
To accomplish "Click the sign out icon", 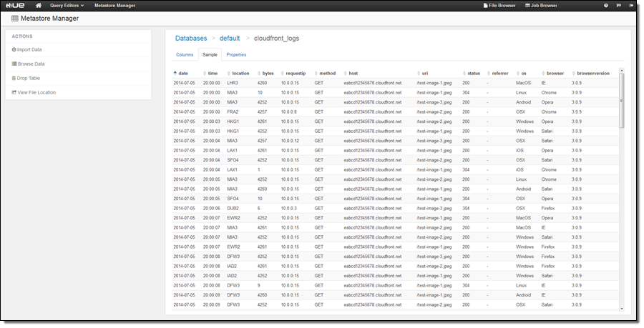I will (x=631, y=5).
